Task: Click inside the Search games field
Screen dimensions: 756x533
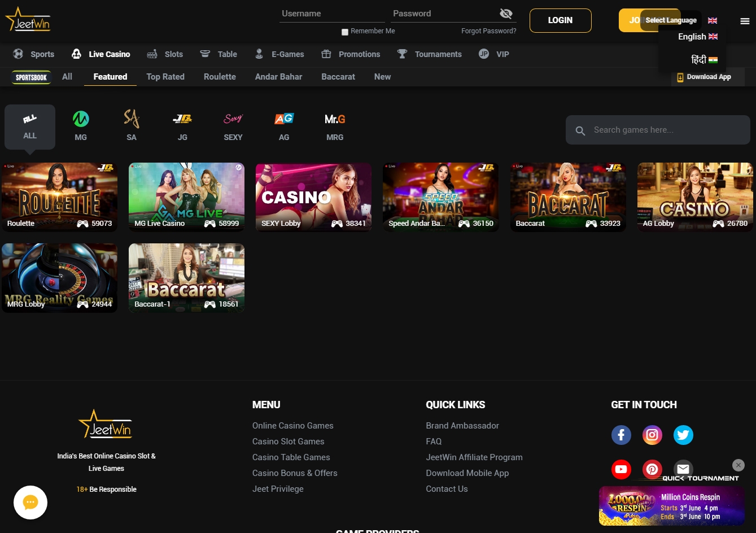Action: pos(657,130)
